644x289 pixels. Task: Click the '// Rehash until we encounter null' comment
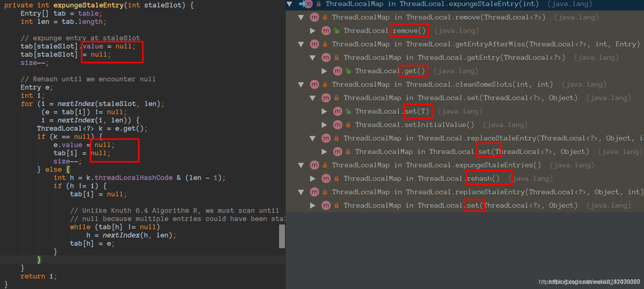(88, 79)
